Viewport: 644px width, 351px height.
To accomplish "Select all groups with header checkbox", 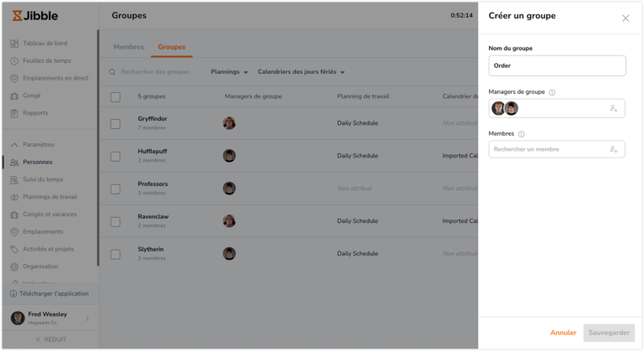I will pyautogui.click(x=116, y=97).
